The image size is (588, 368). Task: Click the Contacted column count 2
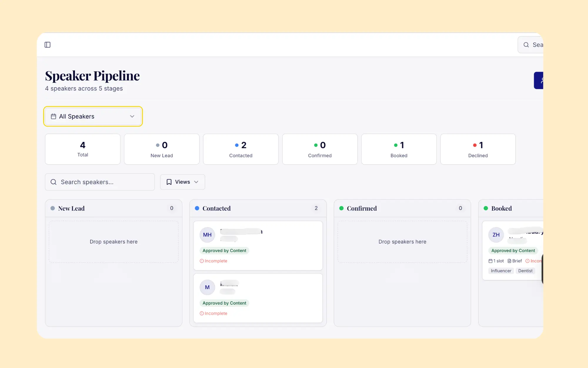tap(316, 208)
